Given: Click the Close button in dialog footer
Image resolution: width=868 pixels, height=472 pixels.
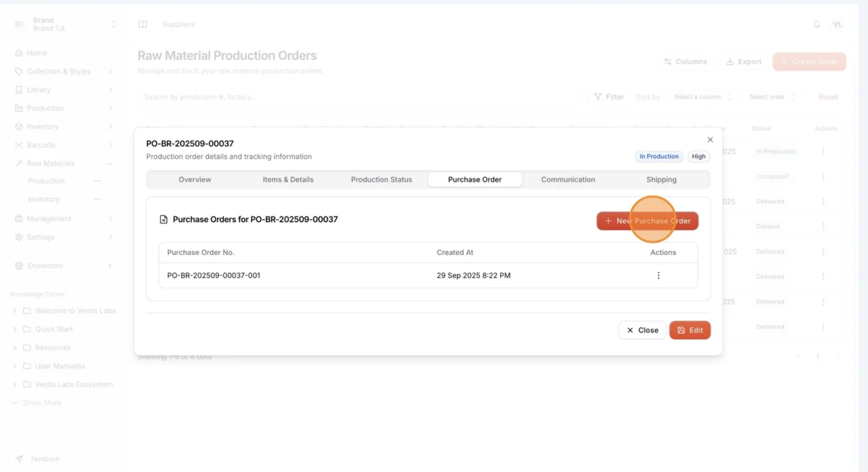Looking at the screenshot, I should tap(642, 331).
